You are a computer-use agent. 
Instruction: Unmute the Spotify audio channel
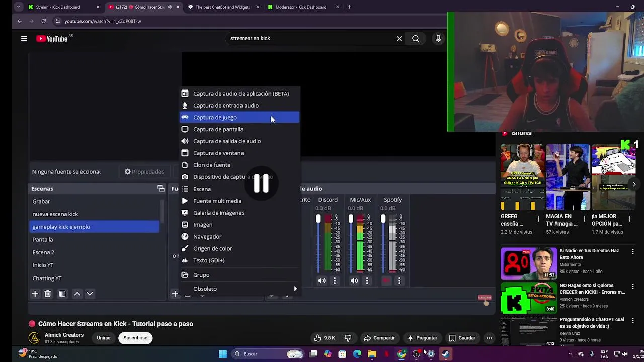pyautogui.click(x=386, y=281)
